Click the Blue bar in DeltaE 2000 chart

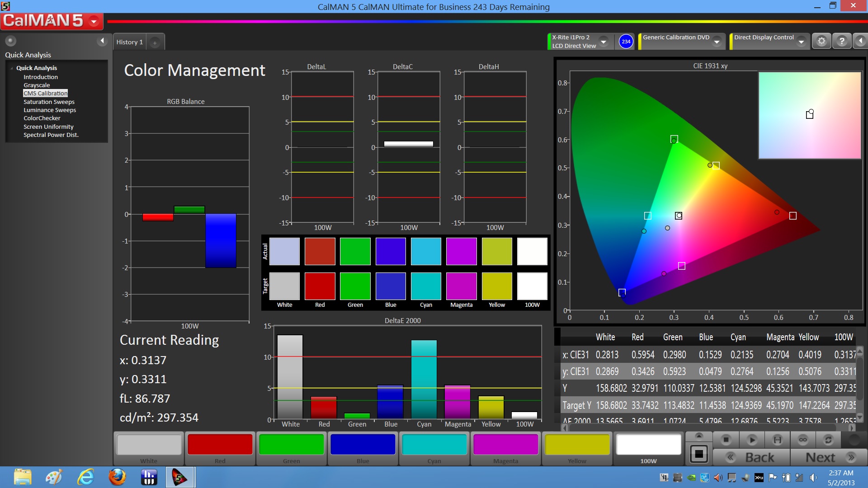390,402
